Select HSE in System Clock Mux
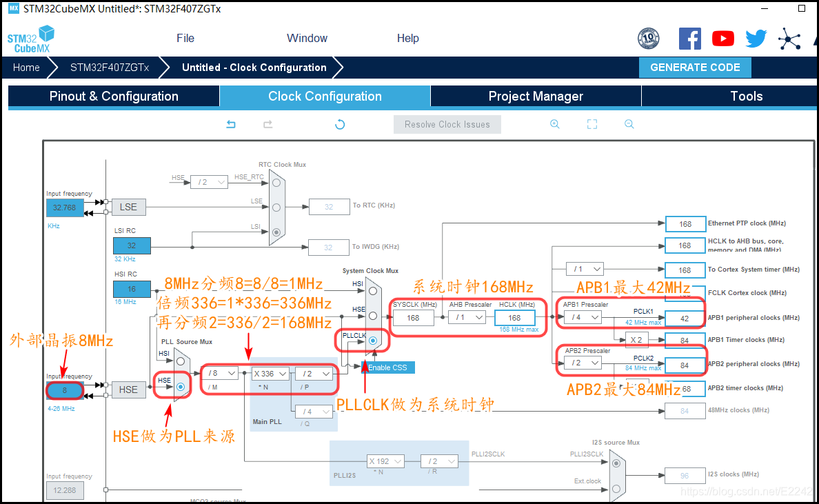 [373, 316]
